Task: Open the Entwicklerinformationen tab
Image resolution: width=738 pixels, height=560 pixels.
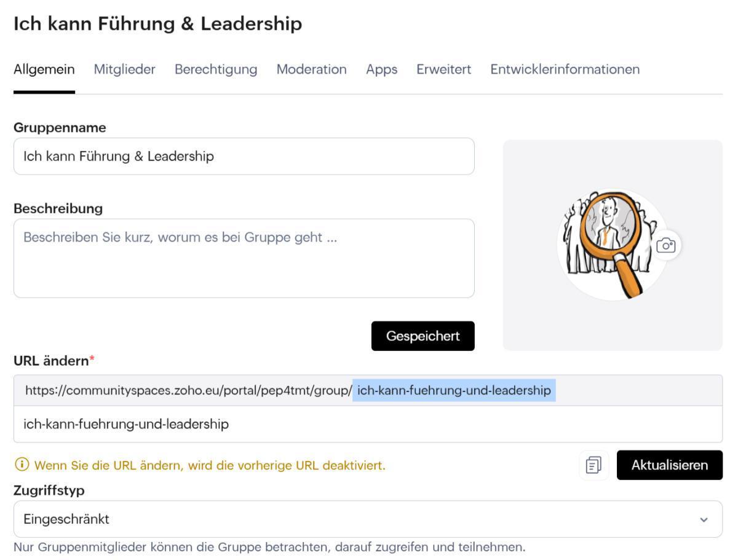Action: [565, 69]
